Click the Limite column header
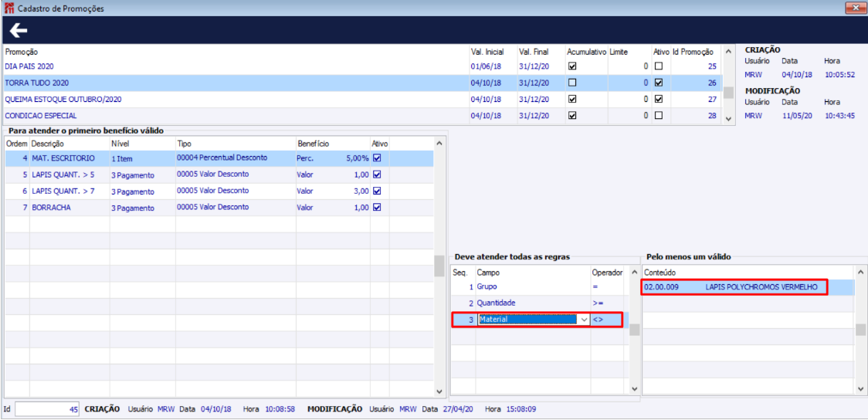Viewport: 868px width, 420px height. (618, 52)
